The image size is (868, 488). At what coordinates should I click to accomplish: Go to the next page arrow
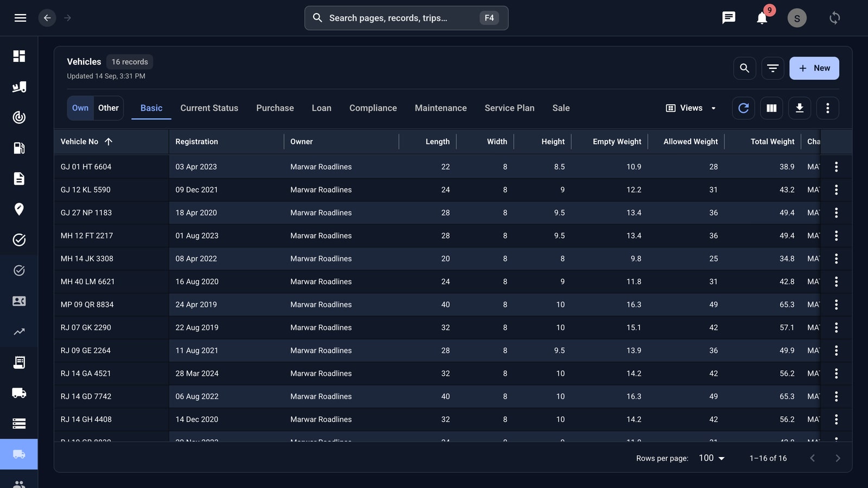[838, 458]
